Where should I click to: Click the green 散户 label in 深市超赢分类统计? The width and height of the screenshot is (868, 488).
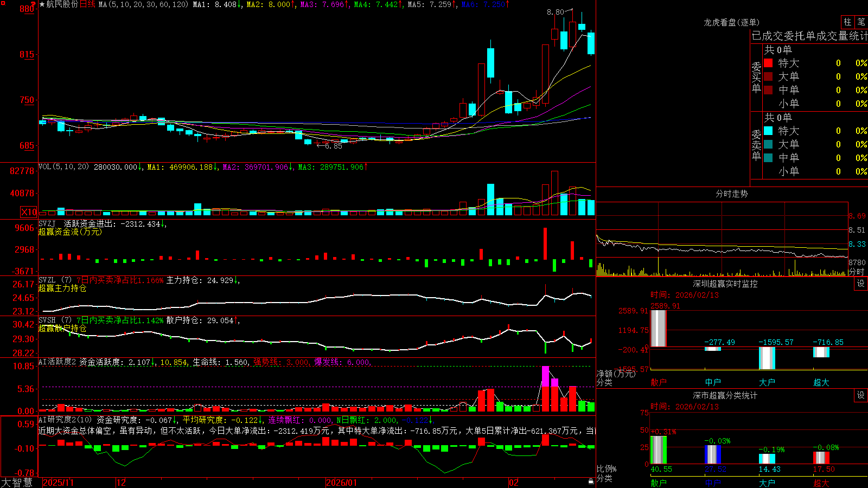point(659,483)
